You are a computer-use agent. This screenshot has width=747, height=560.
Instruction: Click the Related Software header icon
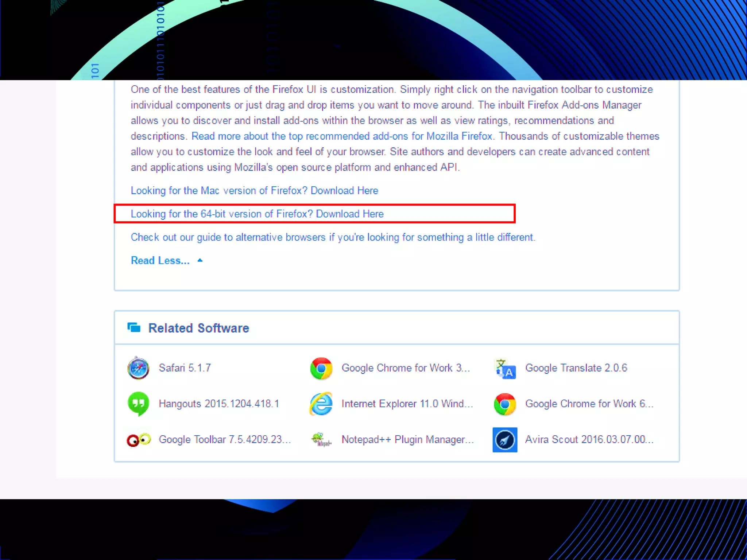click(x=134, y=328)
